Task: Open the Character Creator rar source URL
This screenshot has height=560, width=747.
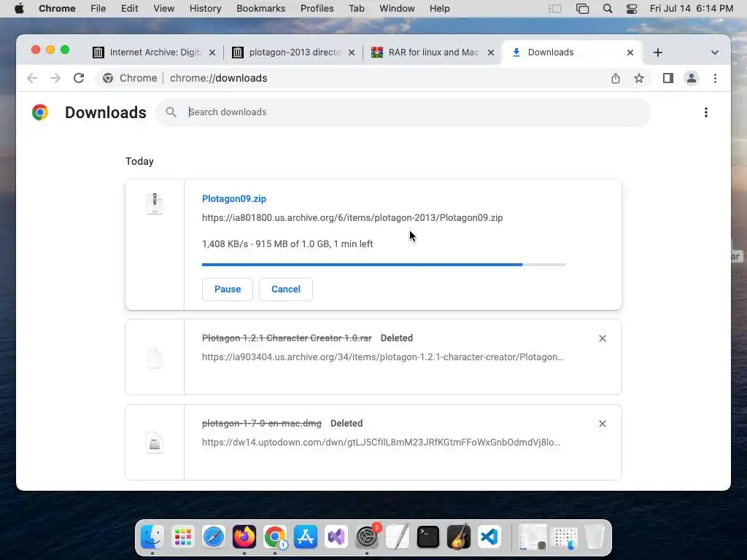Action: pyautogui.click(x=382, y=357)
